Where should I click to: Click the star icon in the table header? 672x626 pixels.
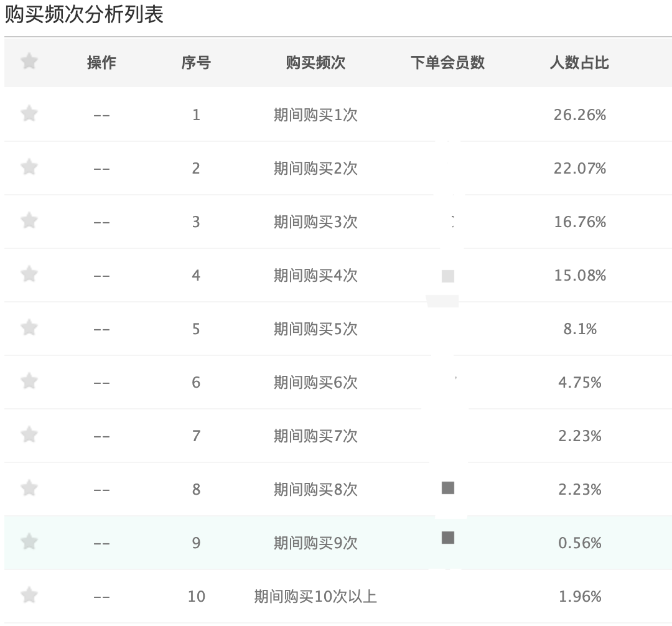pyautogui.click(x=29, y=61)
